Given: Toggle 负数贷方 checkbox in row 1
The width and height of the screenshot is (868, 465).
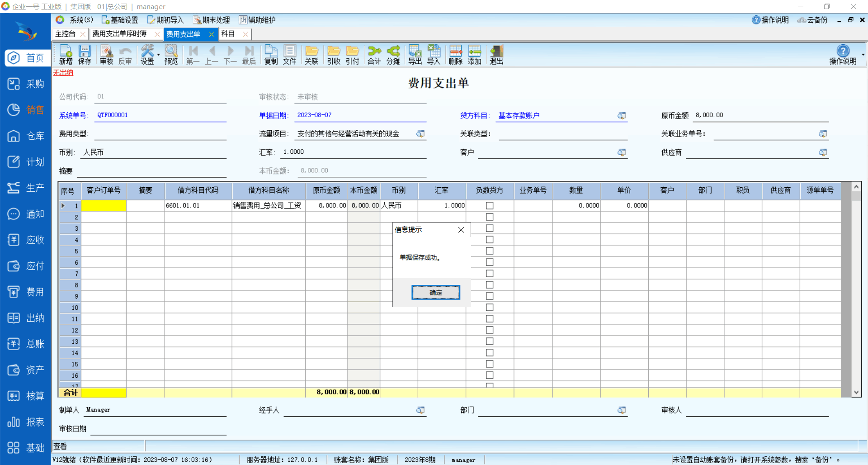Looking at the screenshot, I should 489,205.
